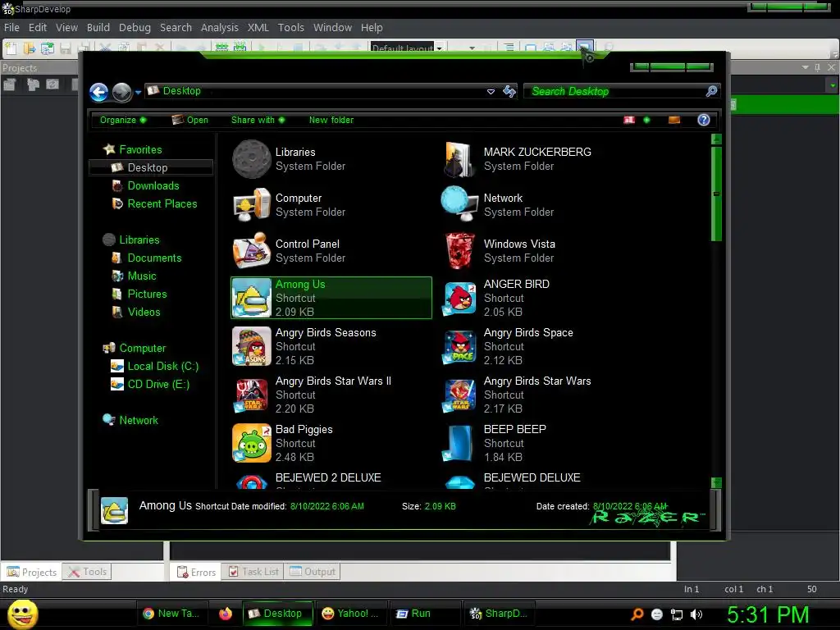Select the ANGER BIRD shortcut icon
This screenshot has height=630, width=840.
tap(459, 299)
